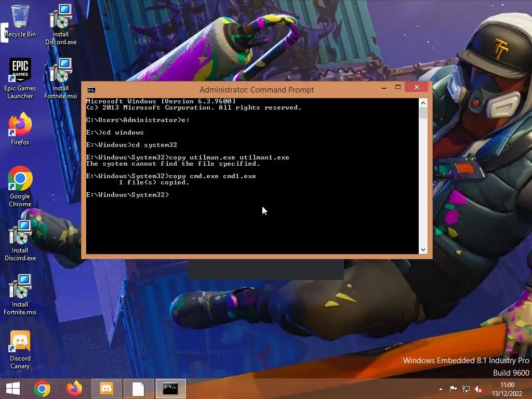Image resolution: width=532 pixels, height=399 pixels.
Task: Select Install Fortnite.msi icon above Discord Canary
Action: click(20, 295)
